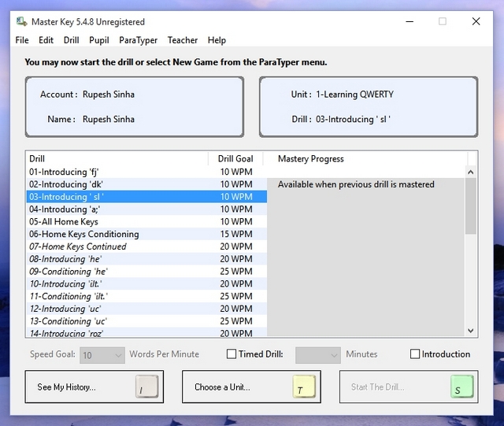The image size is (504, 426).
Task: Expand the Minutes dropdown
Action: pyautogui.click(x=318, y=355)
